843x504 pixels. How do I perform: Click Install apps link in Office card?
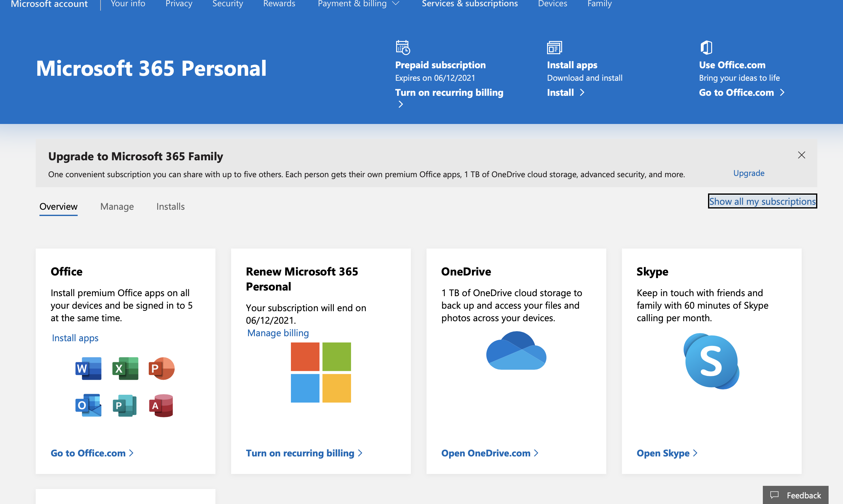pyautogui.click(x=75, y=338)
